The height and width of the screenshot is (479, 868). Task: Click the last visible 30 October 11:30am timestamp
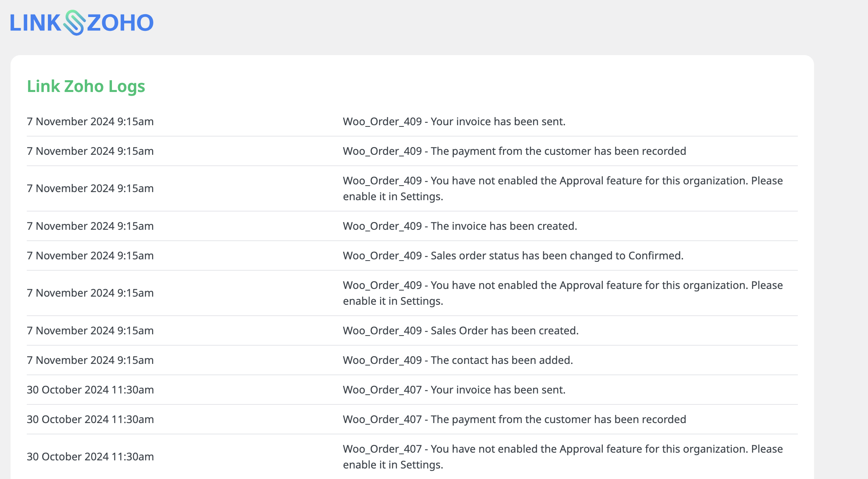90,457
